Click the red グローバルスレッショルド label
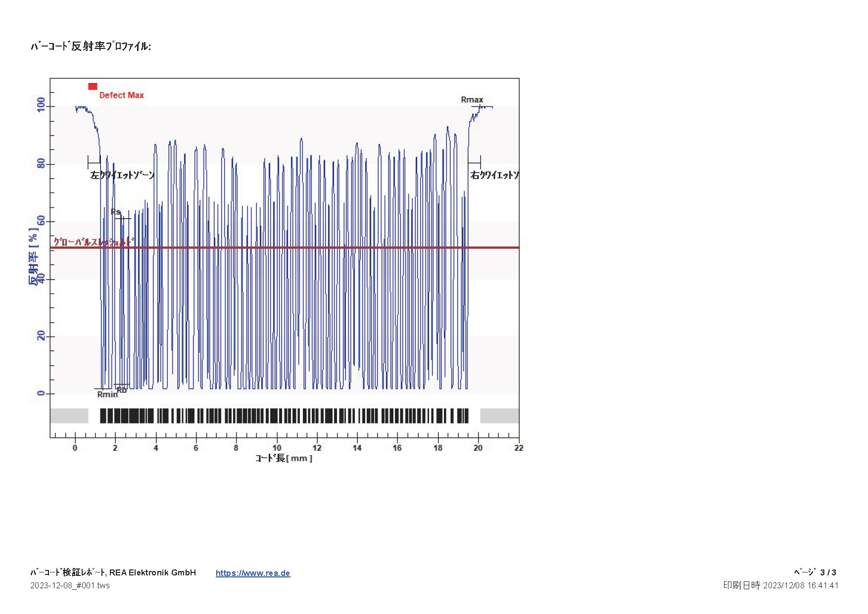Viewport: 868px width, 614px height. click(x=94, y=241)
